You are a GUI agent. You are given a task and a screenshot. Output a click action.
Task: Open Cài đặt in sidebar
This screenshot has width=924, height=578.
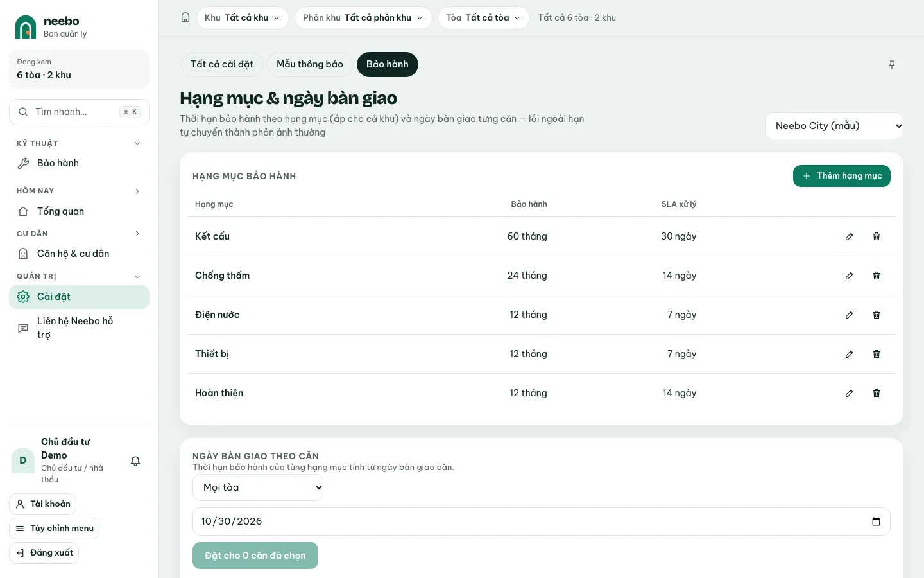79,297
